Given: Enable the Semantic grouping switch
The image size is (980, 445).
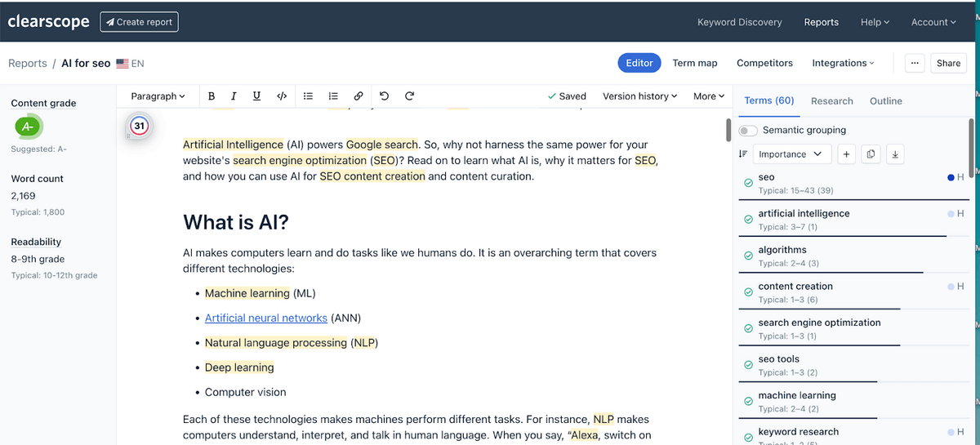Looking at the screenshot, I should tap(748, 131).
